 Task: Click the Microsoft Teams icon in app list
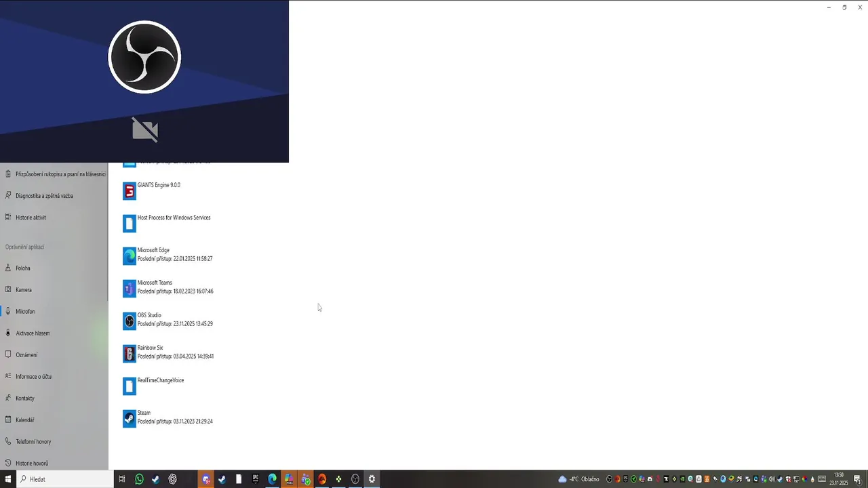click(129, 289)
